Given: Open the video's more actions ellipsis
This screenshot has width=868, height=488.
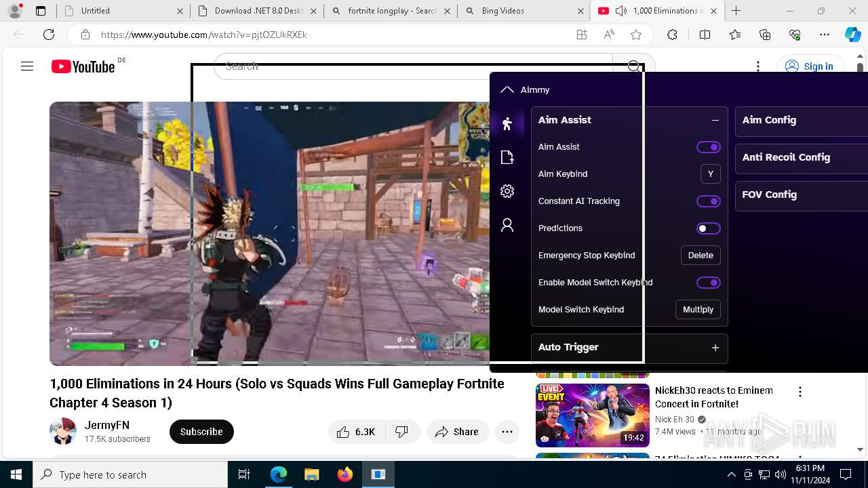Looking at the screenshot, I should tap(507, 432).
